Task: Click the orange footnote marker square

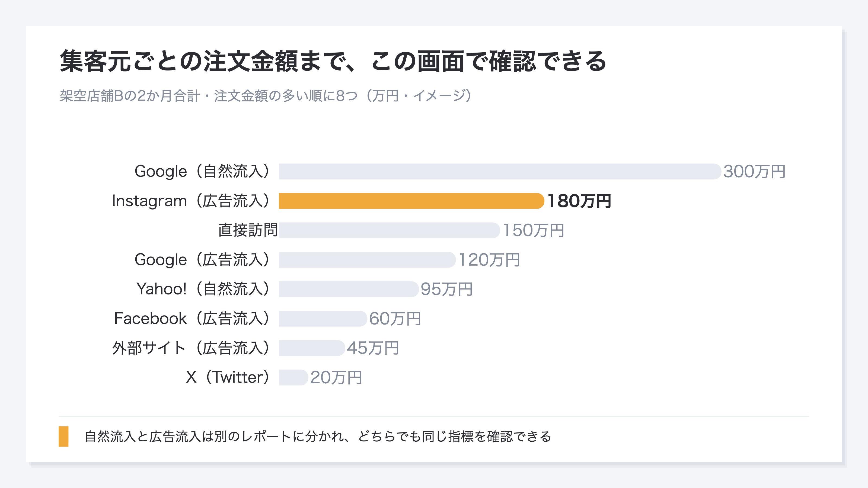Action: pyautogui.click(x=63, y=436)
